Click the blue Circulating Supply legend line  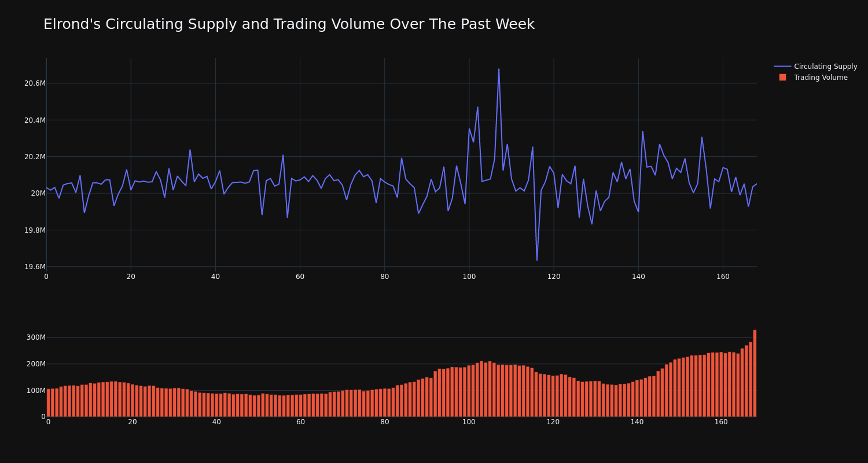[782, 67]
